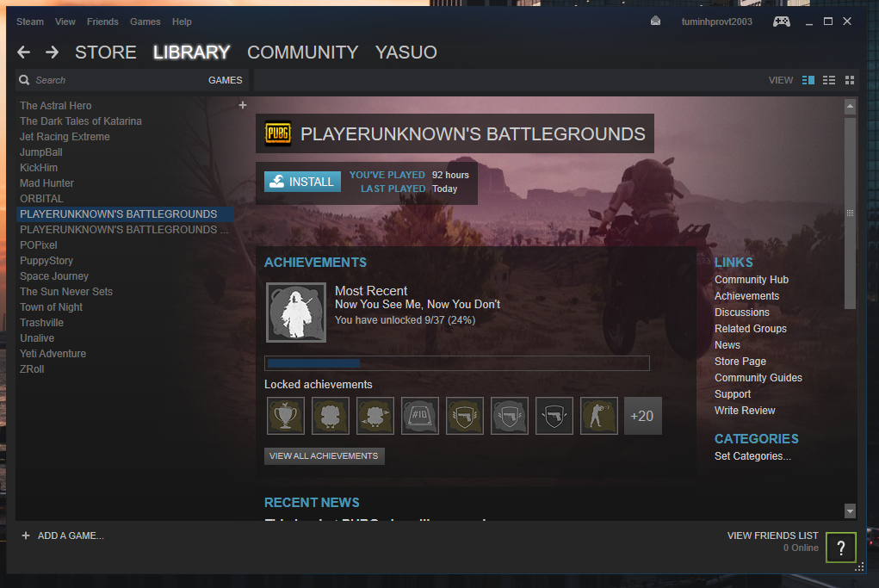Select The Dark Tales of Katarina

click(x=81, y=121)
